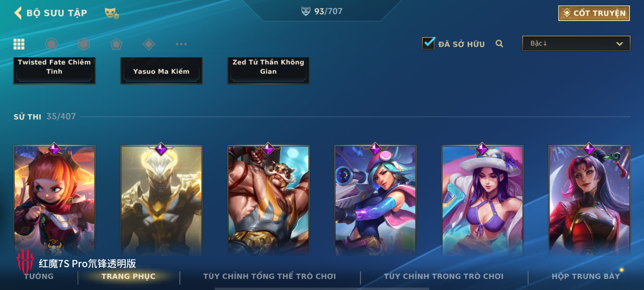Click the Cốt Truyện button
This screenshot has height=290, width=644.
click(594, 13)
